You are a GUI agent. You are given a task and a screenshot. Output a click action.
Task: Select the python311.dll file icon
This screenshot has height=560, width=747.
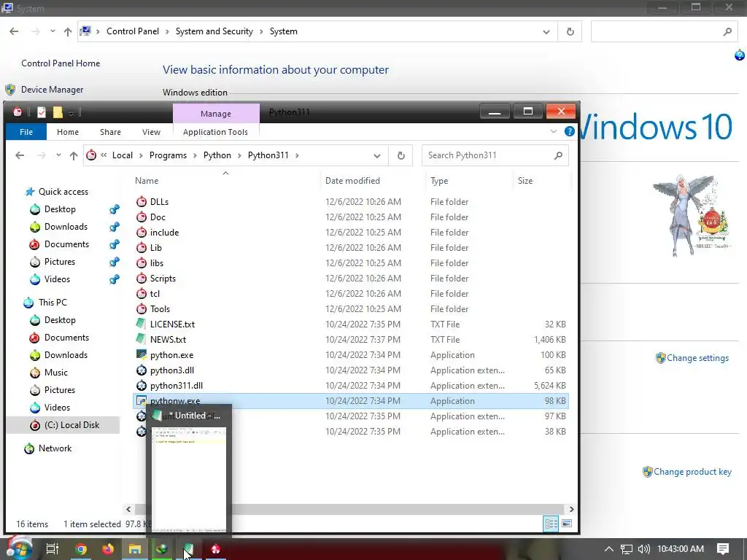point(141,385)
